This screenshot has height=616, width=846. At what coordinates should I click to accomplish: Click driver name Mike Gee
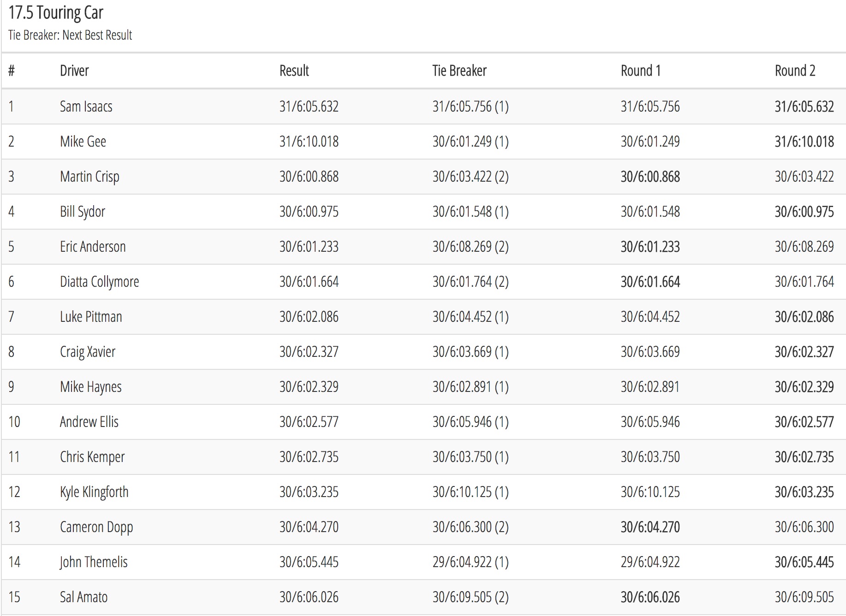tap(83, 142)
